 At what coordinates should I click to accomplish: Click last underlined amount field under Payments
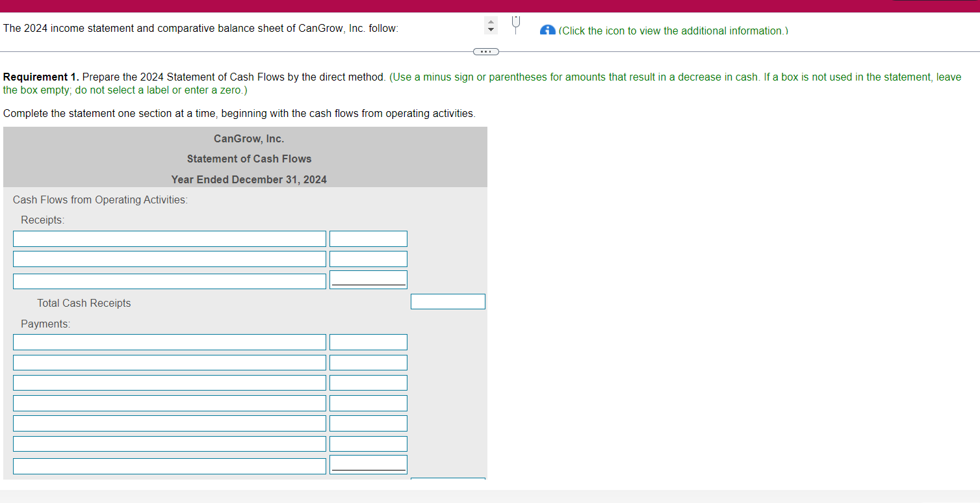tap(368, 465)
